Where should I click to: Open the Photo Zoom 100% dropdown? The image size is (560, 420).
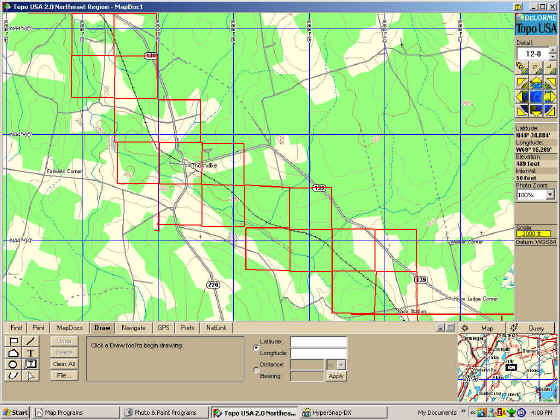click(x=550, y=195)
